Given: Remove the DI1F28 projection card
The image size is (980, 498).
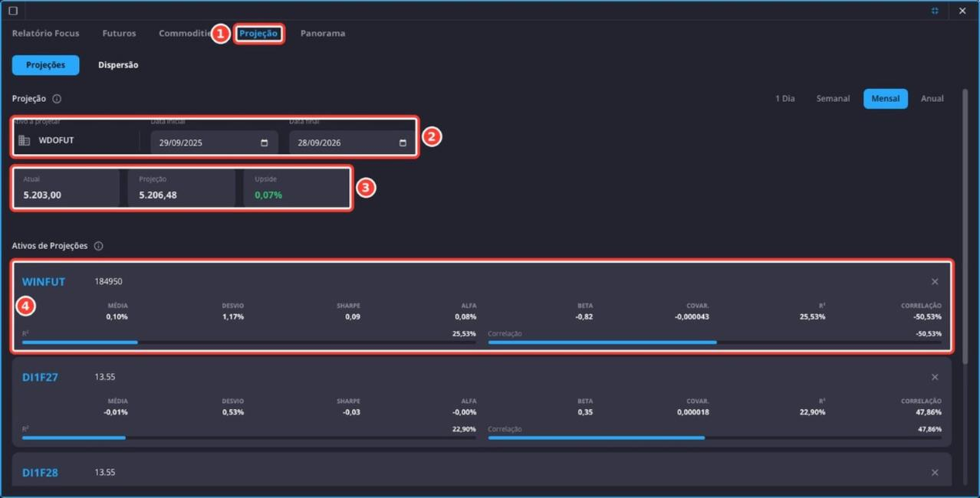Looking at the screenshot, I should pyautogui.click(x=935, y=473).
